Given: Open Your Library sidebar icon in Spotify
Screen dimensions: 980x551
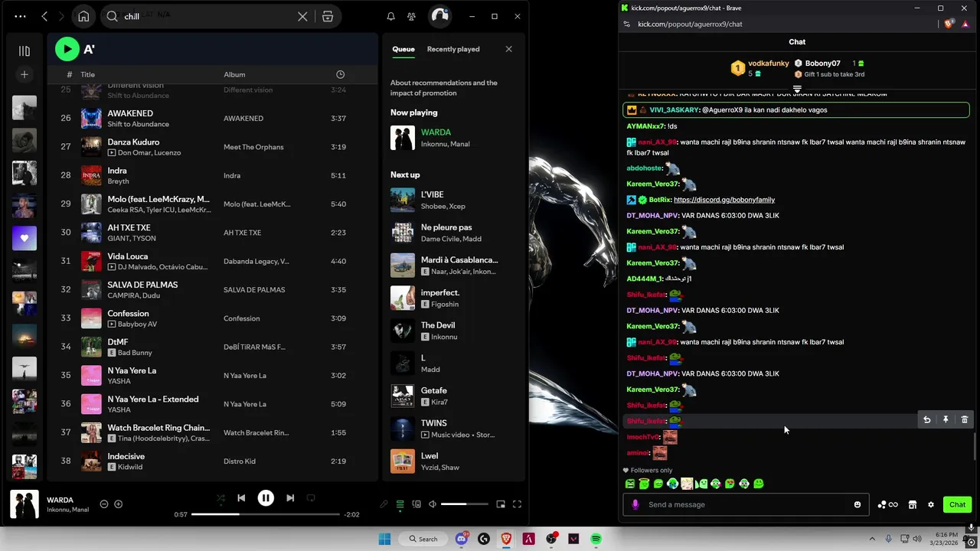Looking at the screenshot, I should 24,51.
